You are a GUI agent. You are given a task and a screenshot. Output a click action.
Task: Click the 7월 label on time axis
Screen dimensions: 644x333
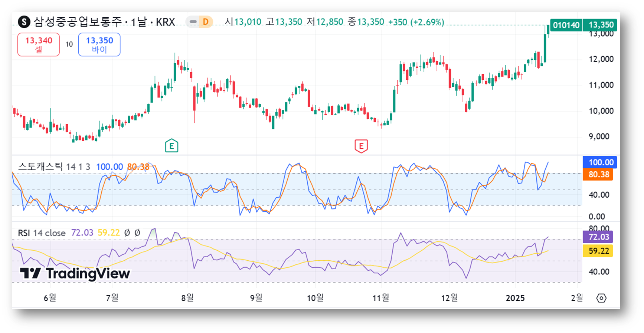(x=112, y=298)
